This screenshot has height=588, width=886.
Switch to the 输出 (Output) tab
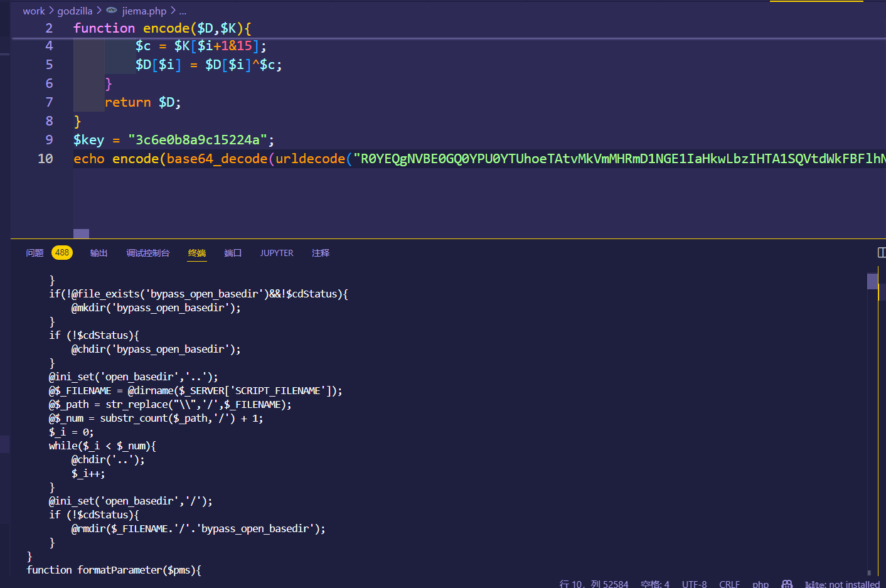coord(99,253)
